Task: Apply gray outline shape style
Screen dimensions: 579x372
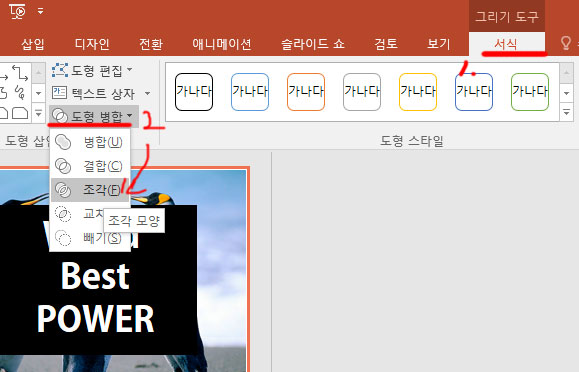Action: (x=362, y=92)
